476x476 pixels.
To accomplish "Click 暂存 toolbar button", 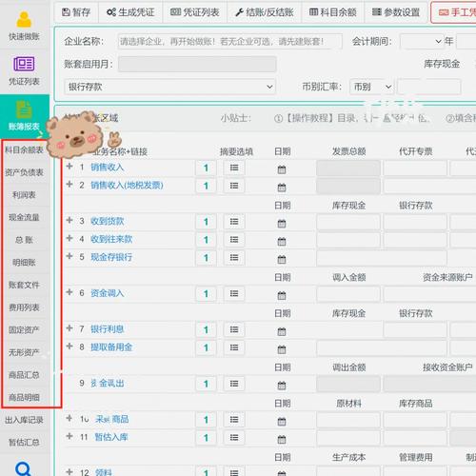I will (76, 12).
